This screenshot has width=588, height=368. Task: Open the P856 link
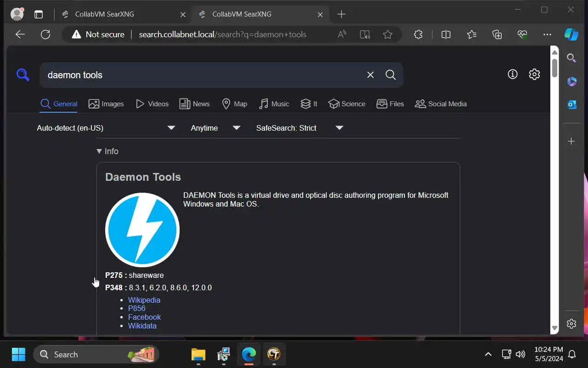pos(137,309)
